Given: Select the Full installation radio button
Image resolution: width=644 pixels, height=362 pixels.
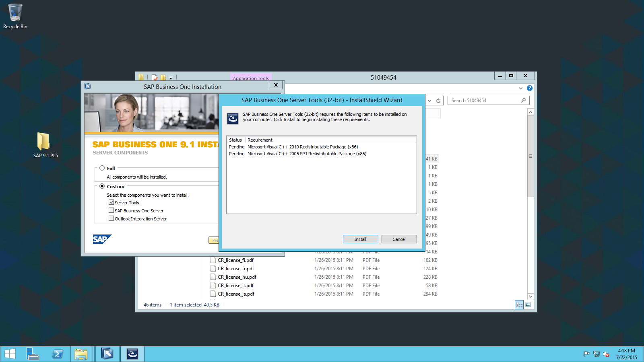Looking at the screenshot, I should click(102, 168).
